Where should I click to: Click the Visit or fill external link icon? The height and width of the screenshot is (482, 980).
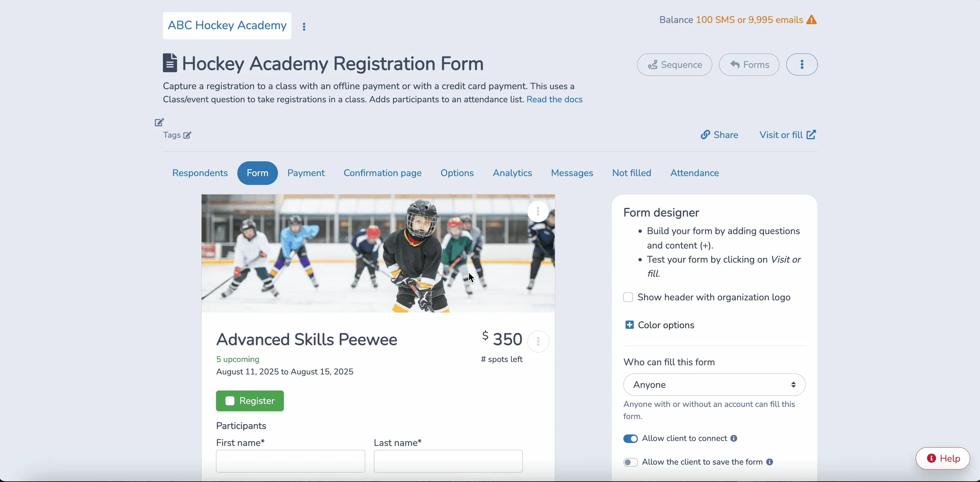pyautogui.click(x=811, y=135)
